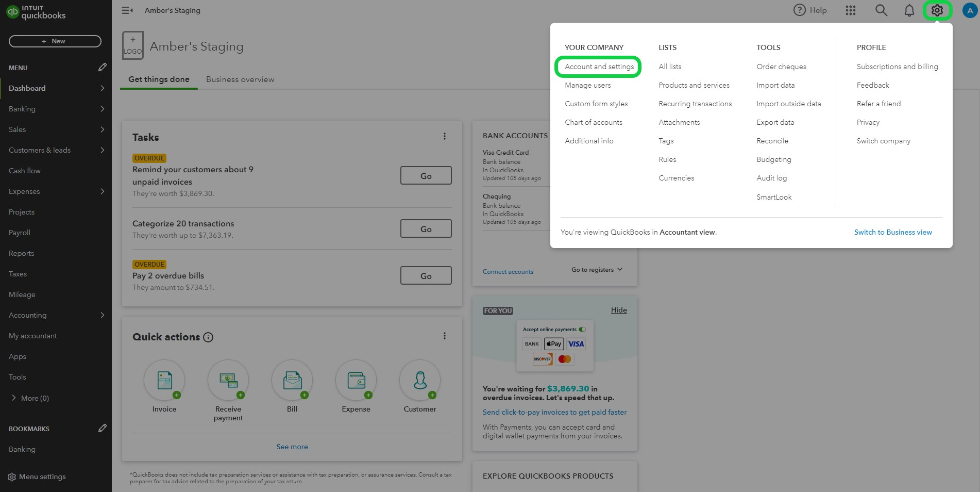
Task: Open Tasks three-dot options menu
Action: click(445, 136)
